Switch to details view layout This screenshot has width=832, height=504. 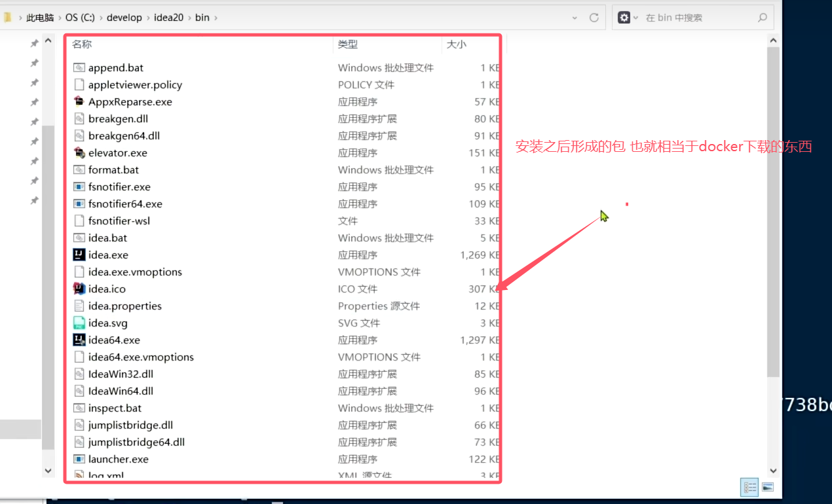coord(749,488)
